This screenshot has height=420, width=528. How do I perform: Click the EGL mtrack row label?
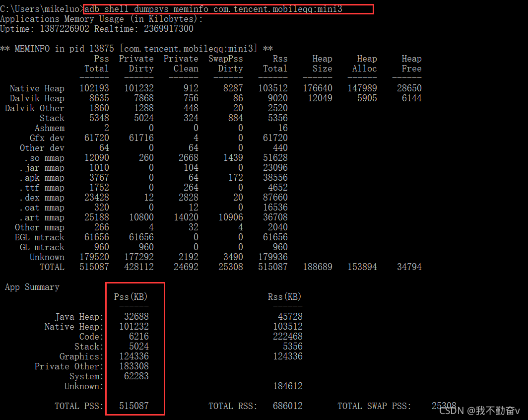40,237
